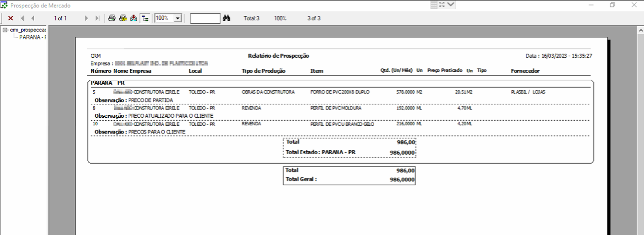Click the 'Total Geral :' label
This screenshot has width=644, height=235.
301,179
